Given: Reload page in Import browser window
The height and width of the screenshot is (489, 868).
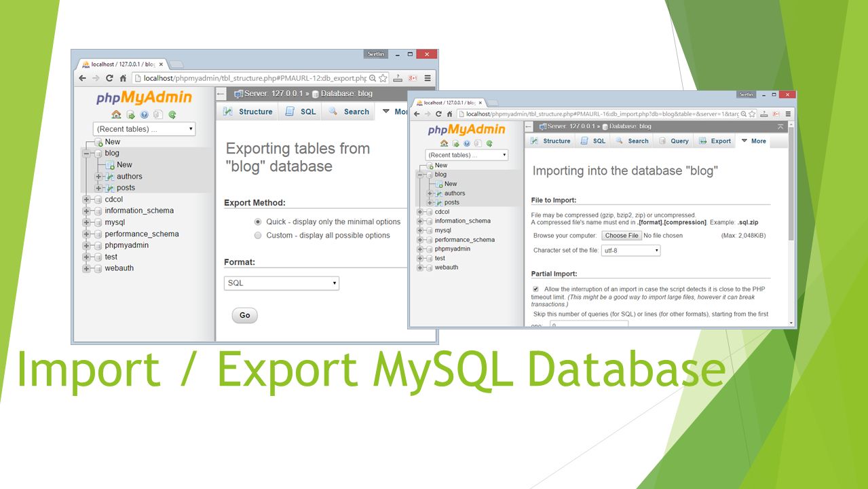Looking at the screenshot, I should (438, 114).
